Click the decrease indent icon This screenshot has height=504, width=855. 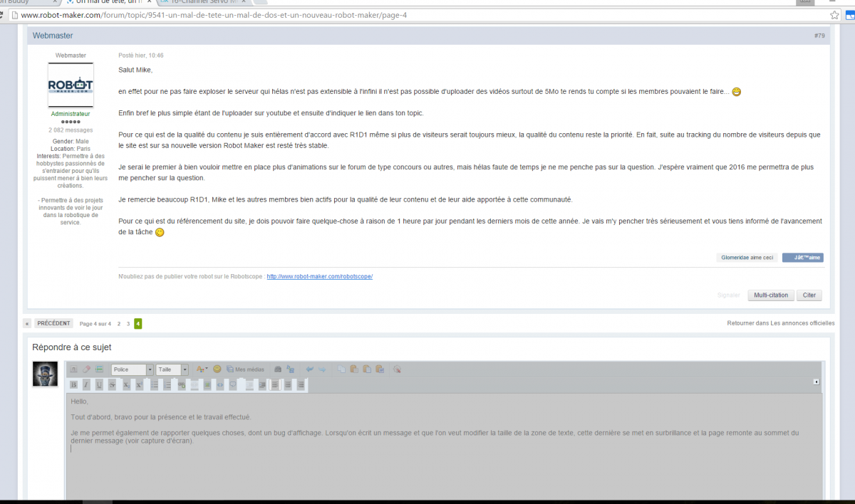pos(249,384)
